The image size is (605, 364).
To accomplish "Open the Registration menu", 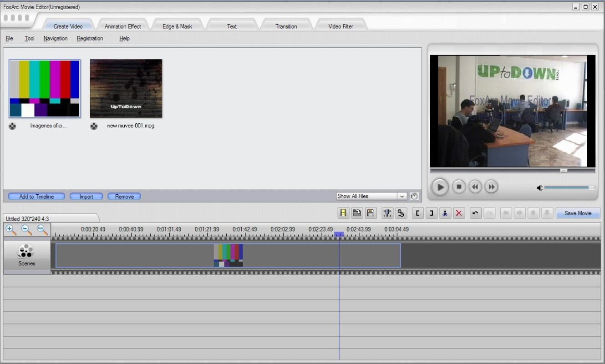I will point(90,38).
